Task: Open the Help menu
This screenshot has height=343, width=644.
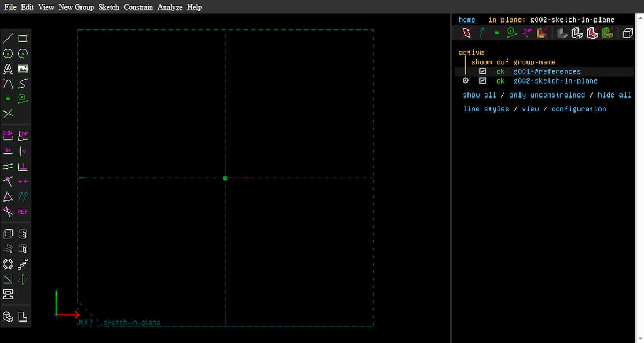Action: point(195,7)
